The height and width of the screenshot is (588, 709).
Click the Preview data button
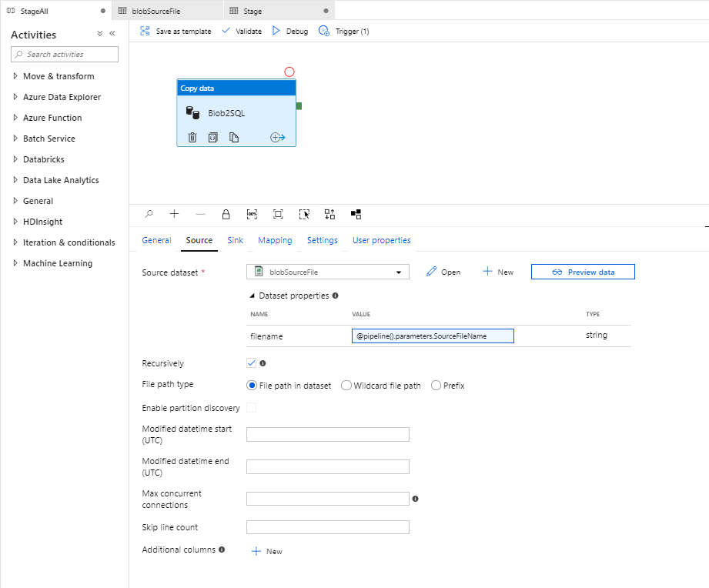click(583, 272)
